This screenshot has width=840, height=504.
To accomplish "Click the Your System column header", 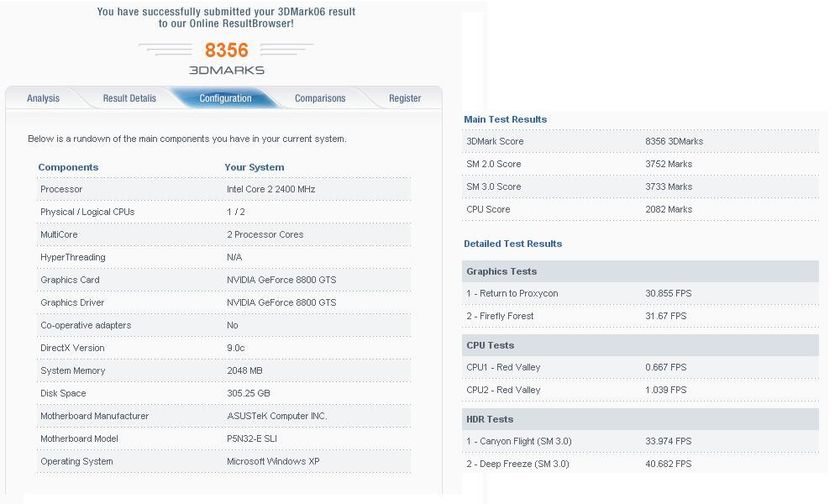I will coord(254,167).
